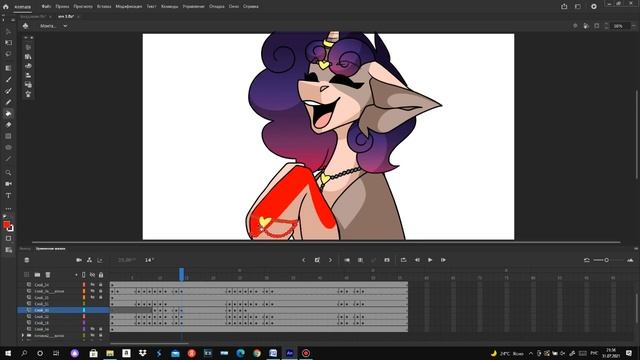
Task: Open the workspace switcher icon
Action: pos(578,7)
